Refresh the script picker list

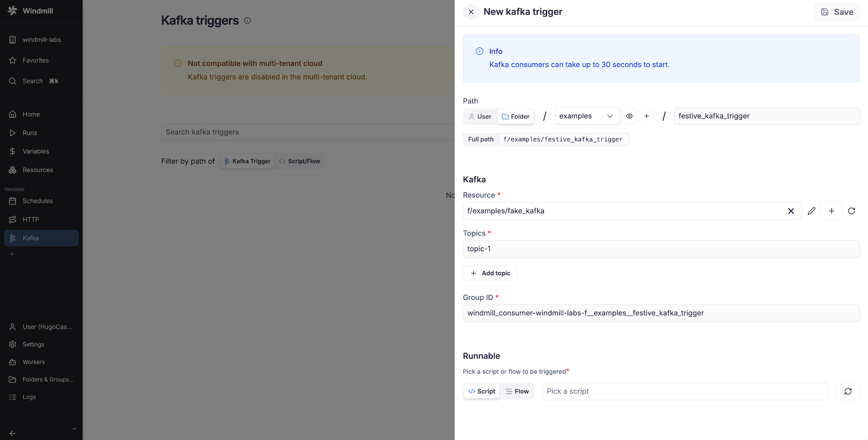tap(848, 391)
